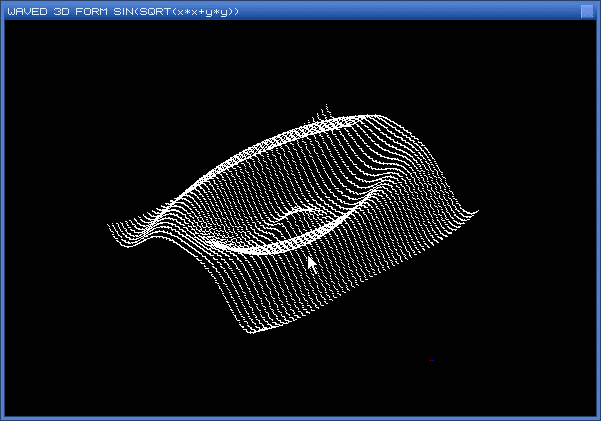Click the empty middle of the title bar

click(x=400, y=10)
